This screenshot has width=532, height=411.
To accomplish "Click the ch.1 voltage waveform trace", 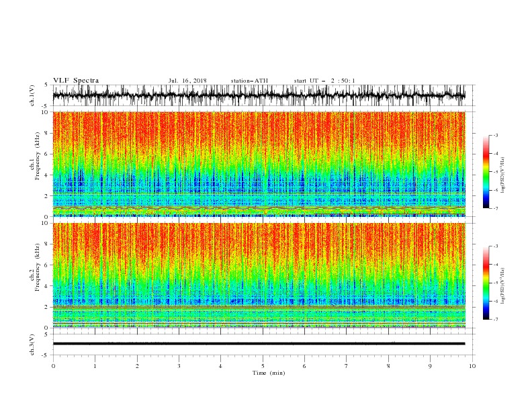I will click(x=259, y=95).
